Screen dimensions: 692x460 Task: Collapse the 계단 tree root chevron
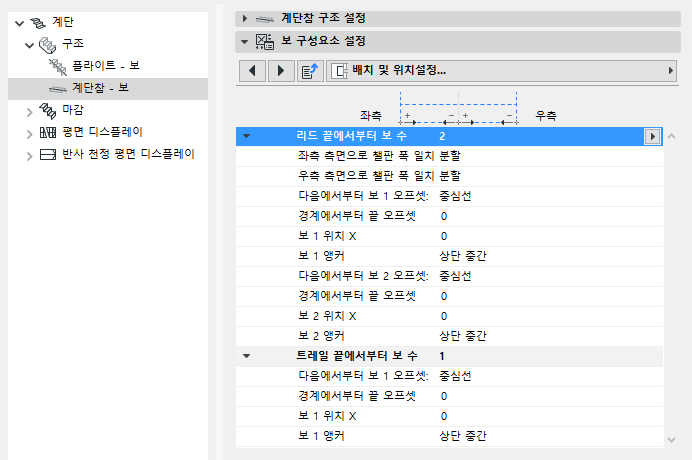tap(19, 23)
